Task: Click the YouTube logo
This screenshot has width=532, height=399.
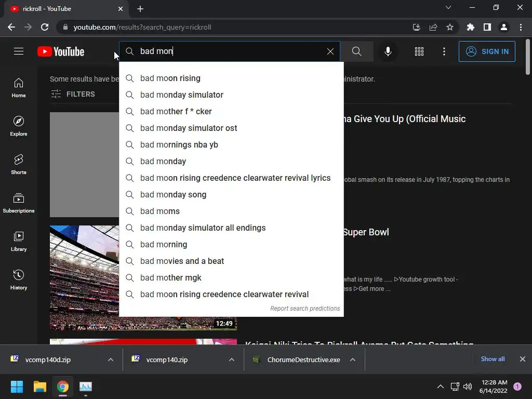Action: click(x=61, y=51)
